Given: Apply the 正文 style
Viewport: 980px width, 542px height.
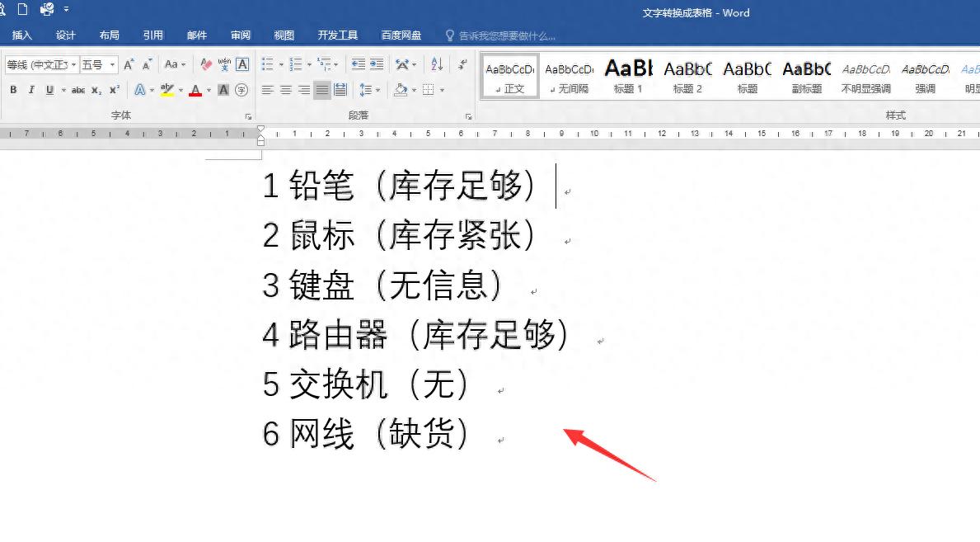Looking at the screenshot, I should coord(510,77).
